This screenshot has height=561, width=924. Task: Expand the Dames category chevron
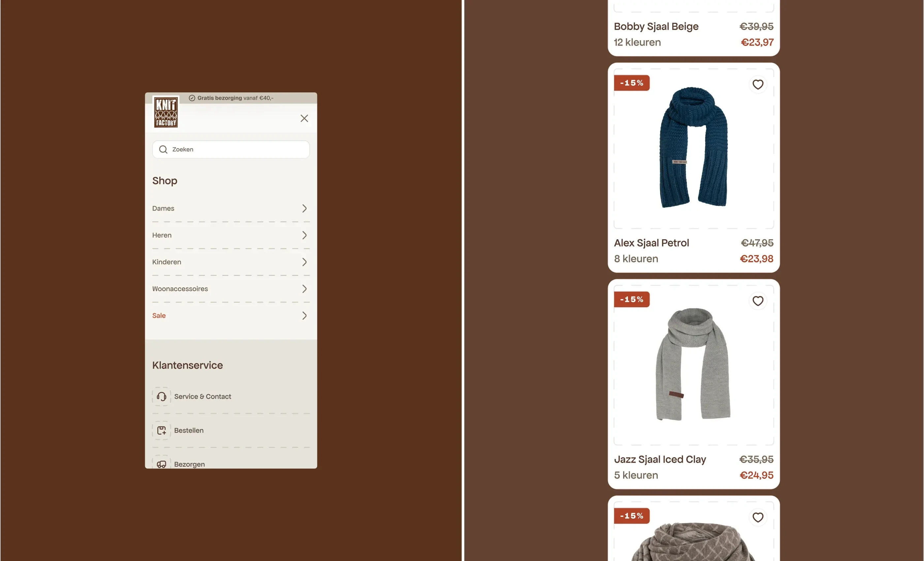point(304,208)
